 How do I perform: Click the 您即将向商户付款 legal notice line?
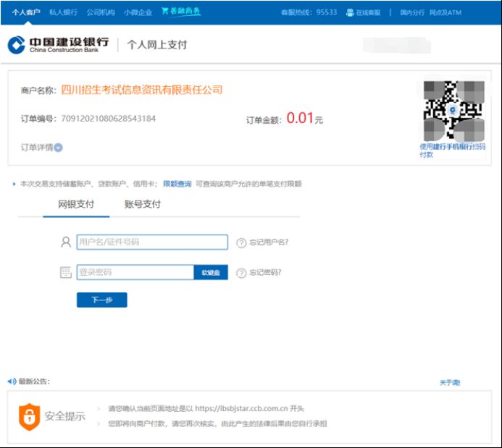pos(218,423)
